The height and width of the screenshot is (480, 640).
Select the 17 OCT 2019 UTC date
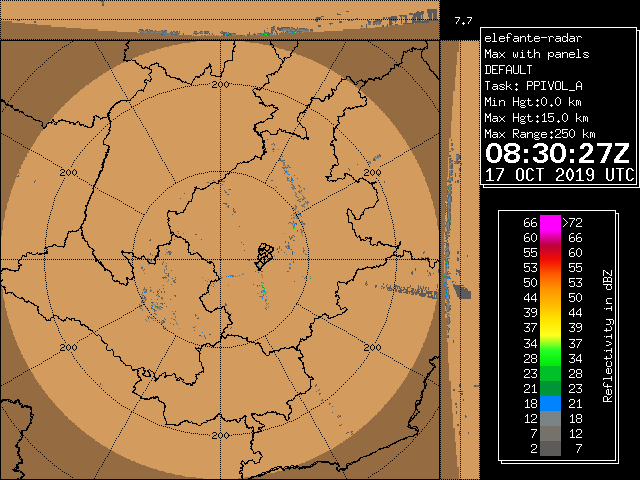coord(558,174)
